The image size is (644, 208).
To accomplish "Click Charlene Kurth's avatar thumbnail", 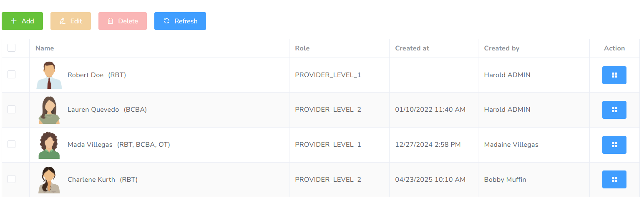I will (x=49, y=180).
